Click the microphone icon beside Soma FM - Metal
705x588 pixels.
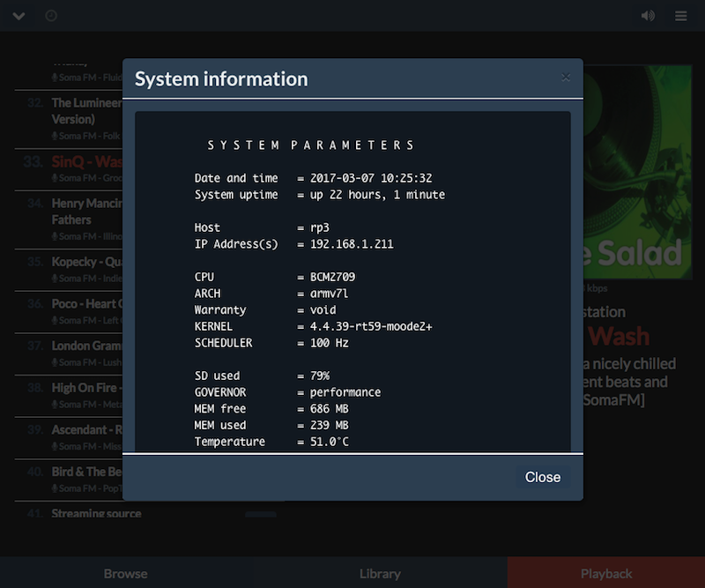[55, 405]
